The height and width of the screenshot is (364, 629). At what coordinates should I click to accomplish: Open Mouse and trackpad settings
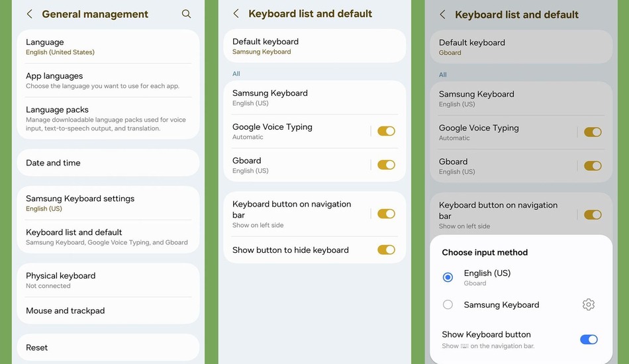point(107,310)
